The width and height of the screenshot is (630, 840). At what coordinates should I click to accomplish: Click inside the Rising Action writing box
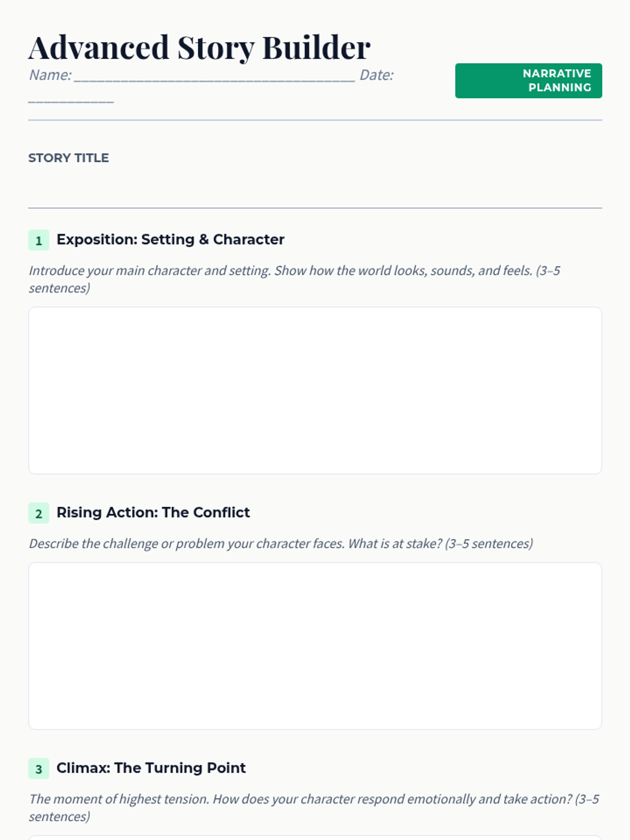coord(315,646)
